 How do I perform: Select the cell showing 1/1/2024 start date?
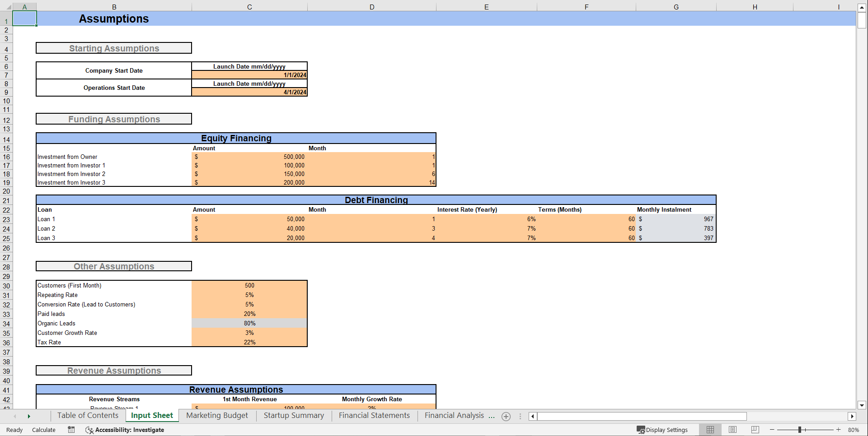point(249,75)
